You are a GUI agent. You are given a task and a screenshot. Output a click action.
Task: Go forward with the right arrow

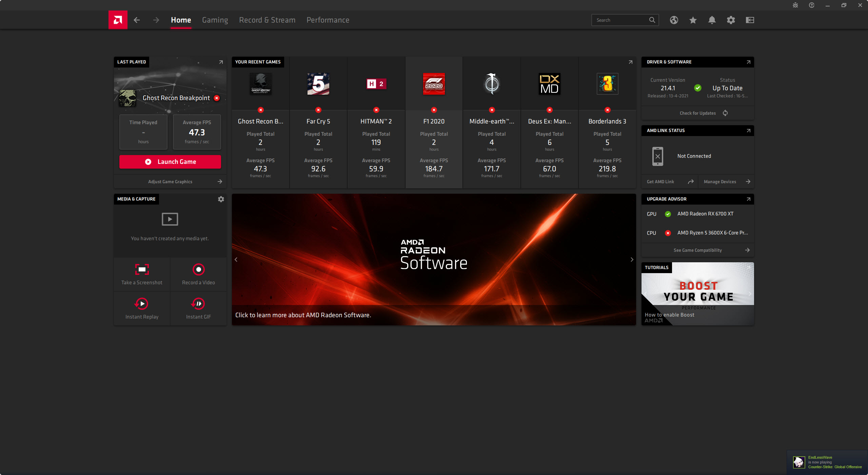point(156,20)
